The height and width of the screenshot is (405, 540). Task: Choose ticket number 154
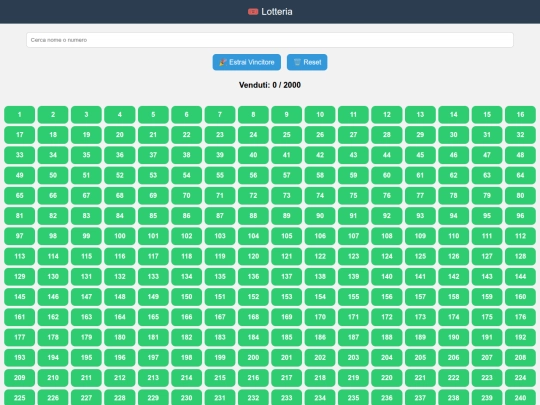[320, 297]
